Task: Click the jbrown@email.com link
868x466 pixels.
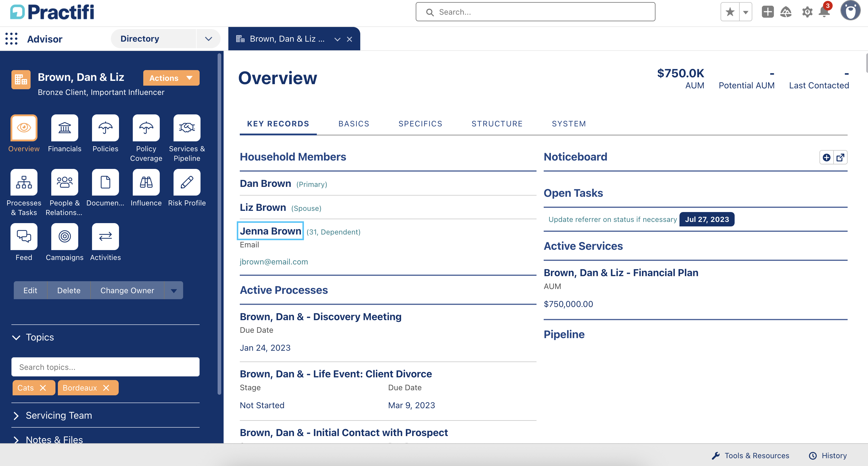Action: coord(274,262)
